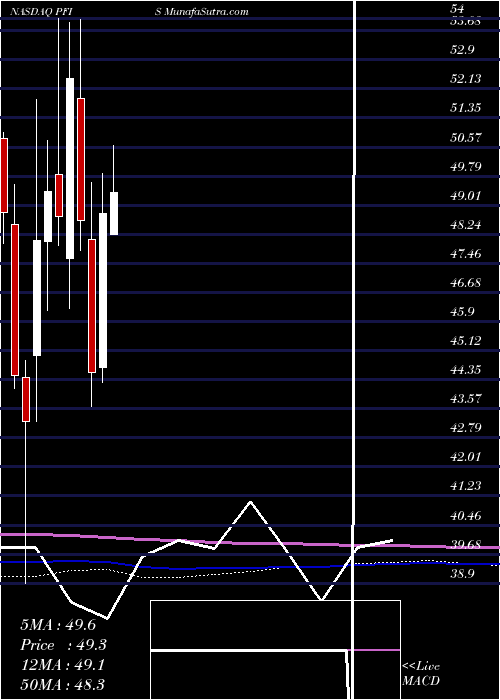Click the 40.46 price axis label

pyautogui.click(x=466, y=516)
